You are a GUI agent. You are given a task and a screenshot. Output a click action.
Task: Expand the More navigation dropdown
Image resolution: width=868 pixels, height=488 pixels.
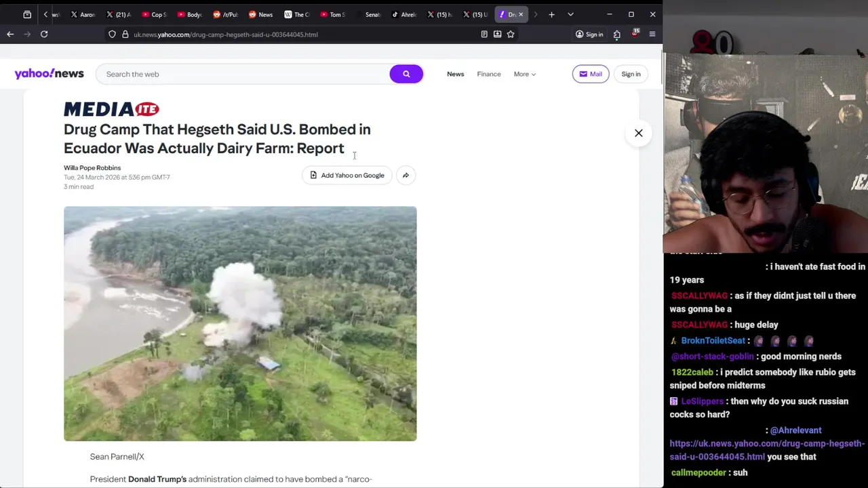click(524, 74)
